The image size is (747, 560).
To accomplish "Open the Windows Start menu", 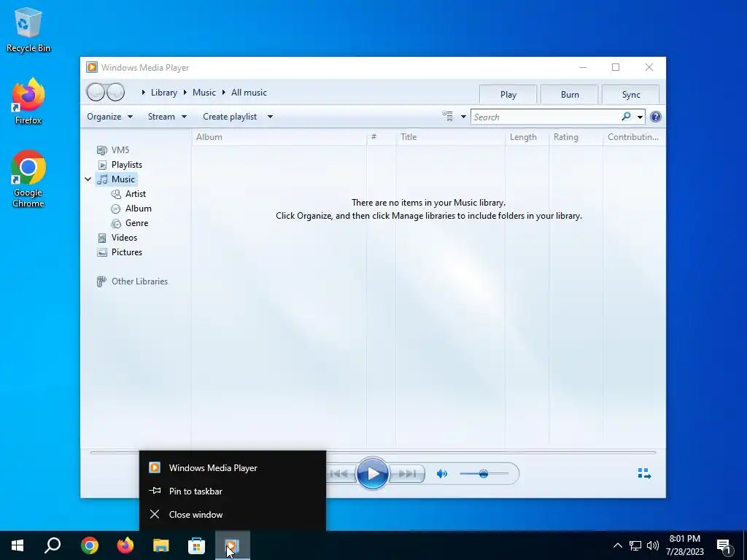I will click(18, 545).
